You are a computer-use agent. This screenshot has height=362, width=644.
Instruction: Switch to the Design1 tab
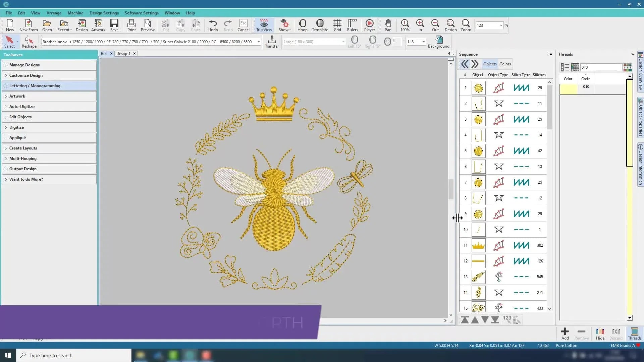pos(123,53)
